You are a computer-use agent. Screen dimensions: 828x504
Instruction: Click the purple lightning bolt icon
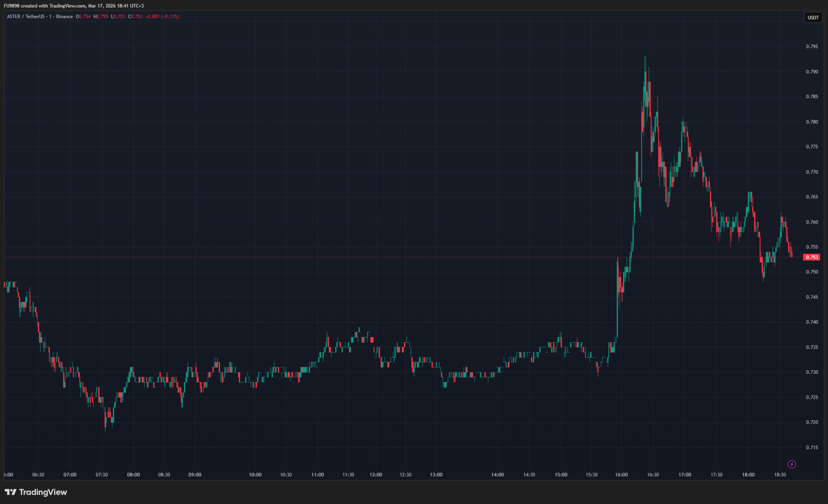click(792, 464)
